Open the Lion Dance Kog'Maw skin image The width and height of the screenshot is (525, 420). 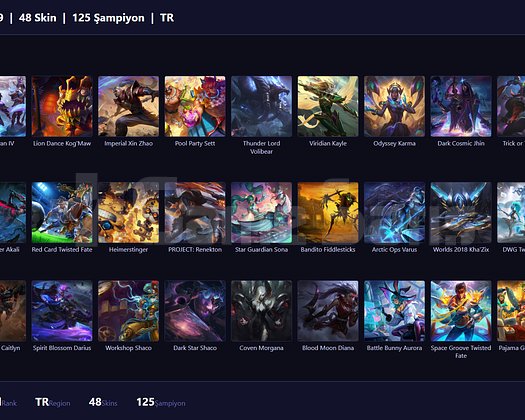click(x=62, y=106)
